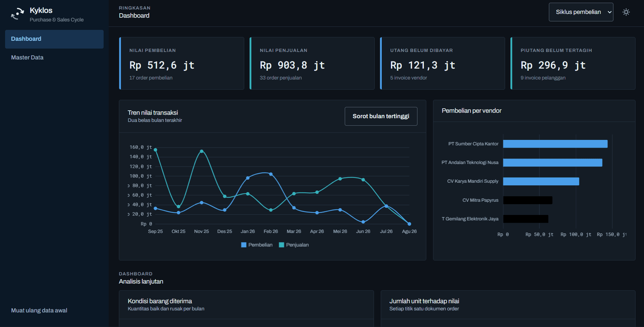Click the CV Mitra Papyrus bar

[528, 200]
